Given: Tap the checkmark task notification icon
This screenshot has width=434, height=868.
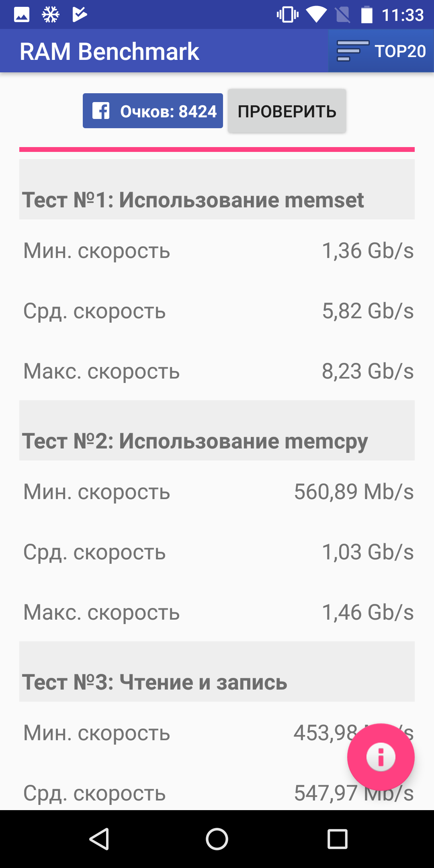Looking at the screenshot, I should 80,15.
